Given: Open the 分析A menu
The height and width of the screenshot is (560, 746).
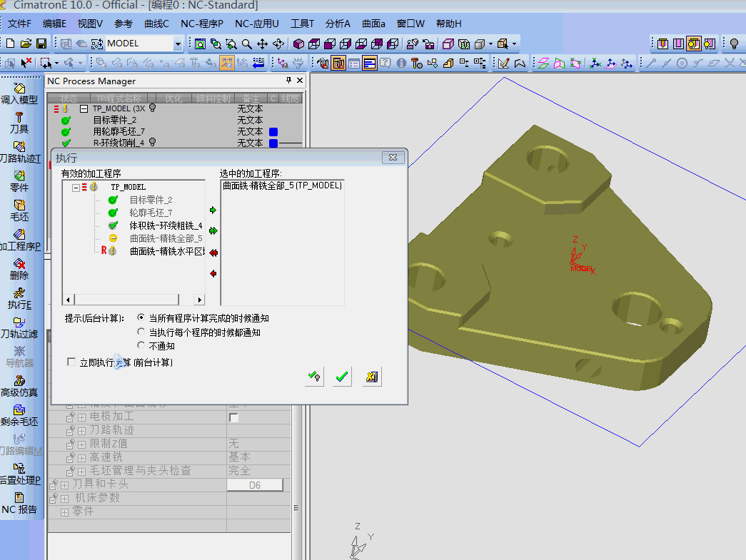Looking at the screenshot, I should point(338,24).
